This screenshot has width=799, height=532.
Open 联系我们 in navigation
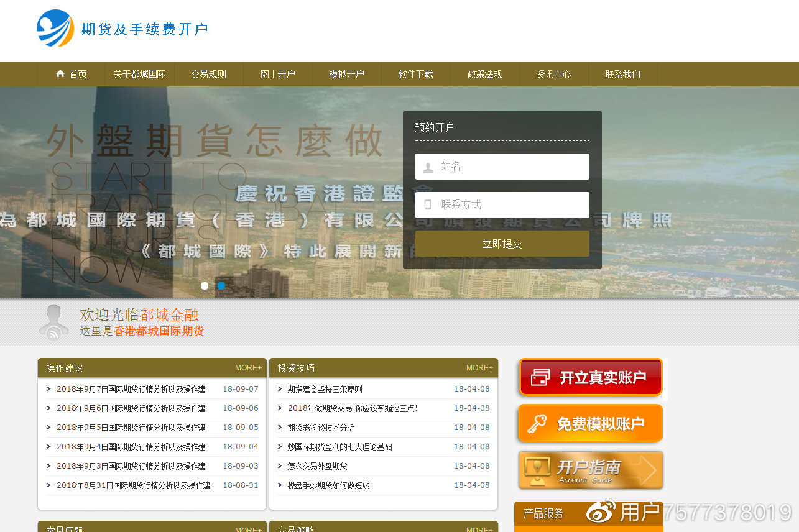click(x=622, y=74)
